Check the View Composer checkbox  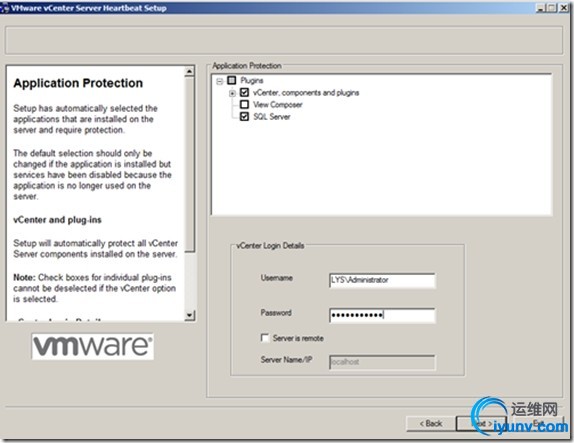point(244,104)
